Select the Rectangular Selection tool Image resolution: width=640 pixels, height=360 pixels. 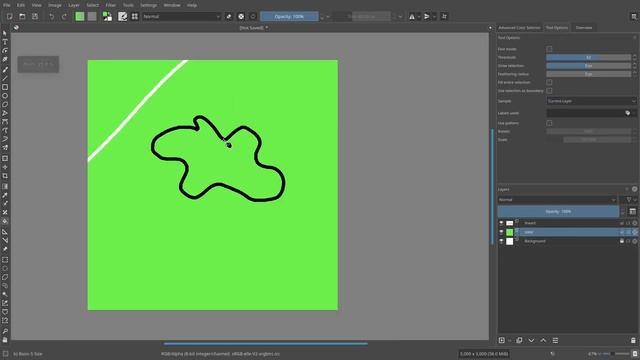pyautogui.click(x=5, y=260)
